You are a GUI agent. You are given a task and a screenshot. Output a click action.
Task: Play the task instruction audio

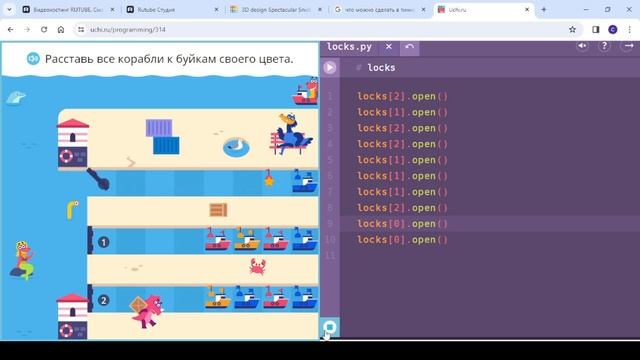pyautogui.click(x=33, y=59)
